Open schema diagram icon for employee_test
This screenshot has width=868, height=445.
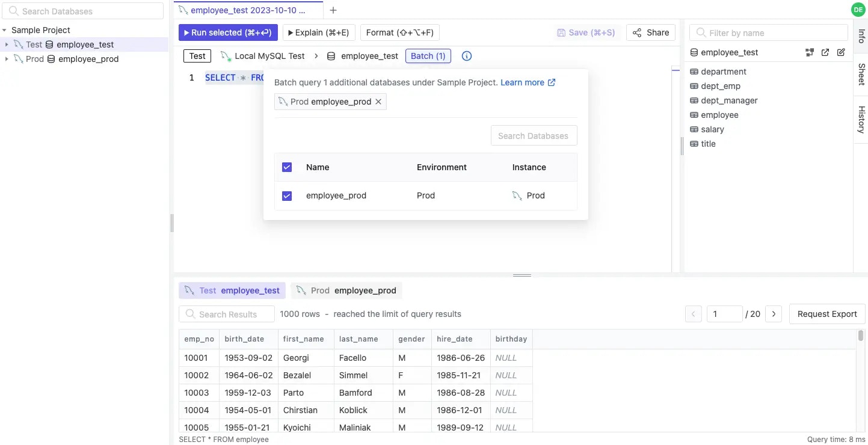[810, 52]
